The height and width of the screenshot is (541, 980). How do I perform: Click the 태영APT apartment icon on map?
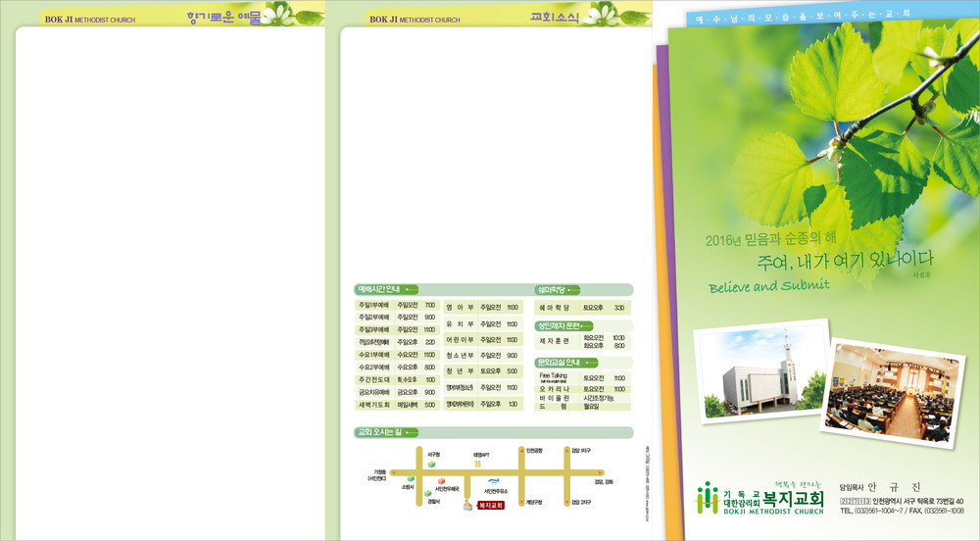point(478,464)
